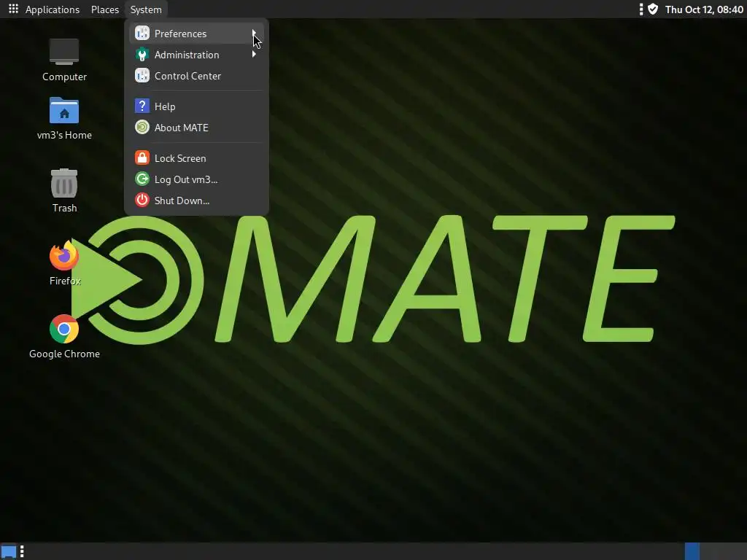Viewport: 747px width, 560px height.
Task: Click the Google Chrome label text
Action: pos(64,354)
